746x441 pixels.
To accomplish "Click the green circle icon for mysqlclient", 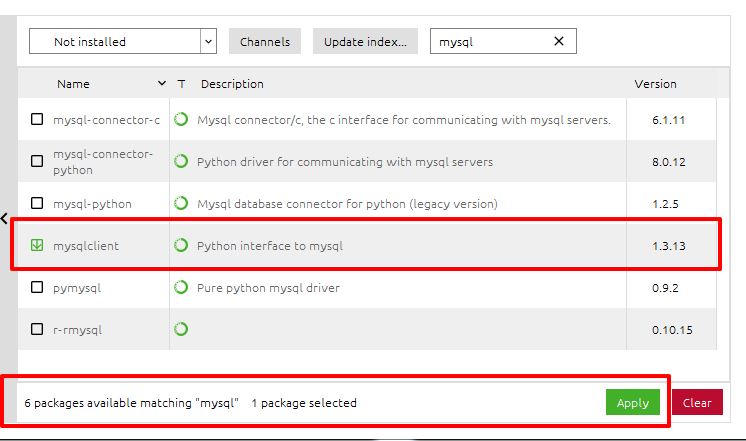I will 181,245.
